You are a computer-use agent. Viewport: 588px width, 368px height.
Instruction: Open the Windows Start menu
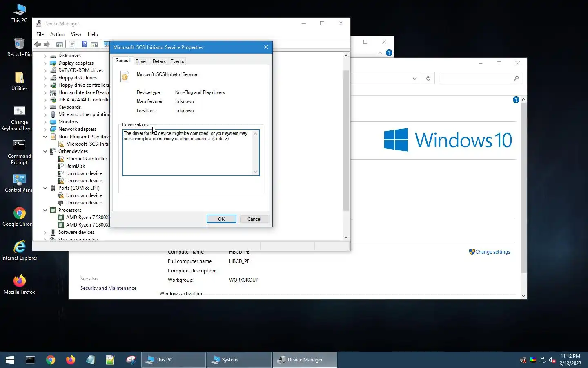click(10, 360)
